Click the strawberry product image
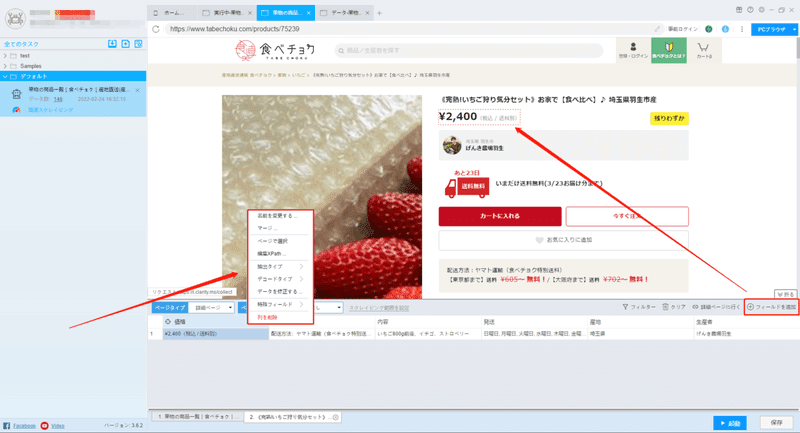The image size is (800, 433). point(322,196)
